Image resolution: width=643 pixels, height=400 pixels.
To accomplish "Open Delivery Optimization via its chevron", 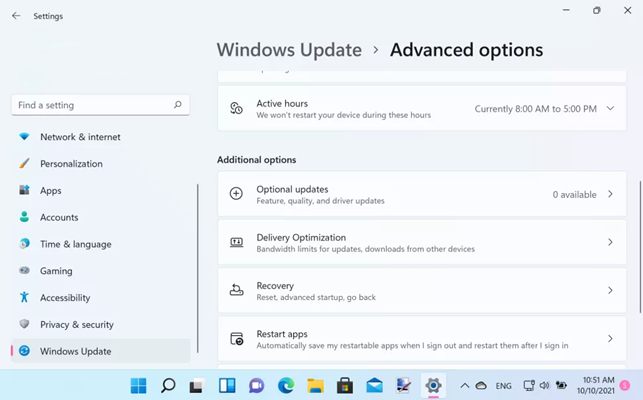I will [610, 242].
